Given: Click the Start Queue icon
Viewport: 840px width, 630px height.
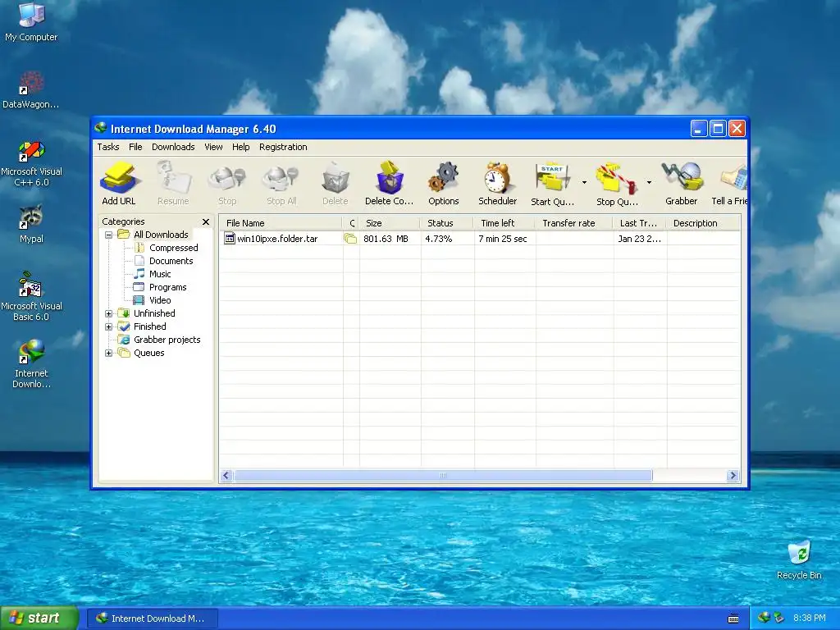Looking at the screenshot, I should pyautogui.click(x=552, y=183).
